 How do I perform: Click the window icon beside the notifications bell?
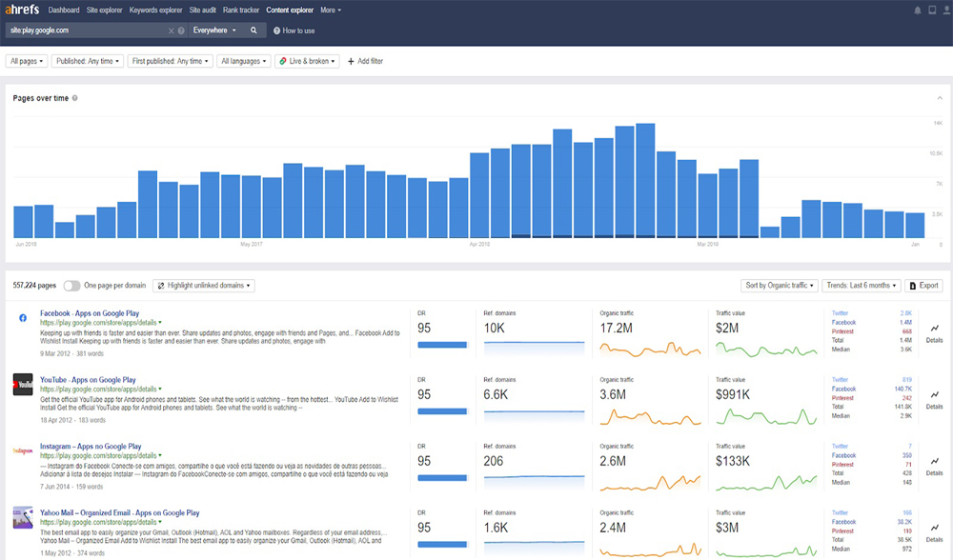[x=932, y=10]
